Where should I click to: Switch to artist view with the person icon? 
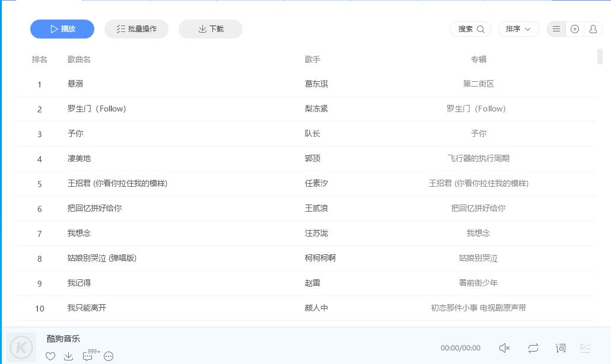click(x=593, y=29)
